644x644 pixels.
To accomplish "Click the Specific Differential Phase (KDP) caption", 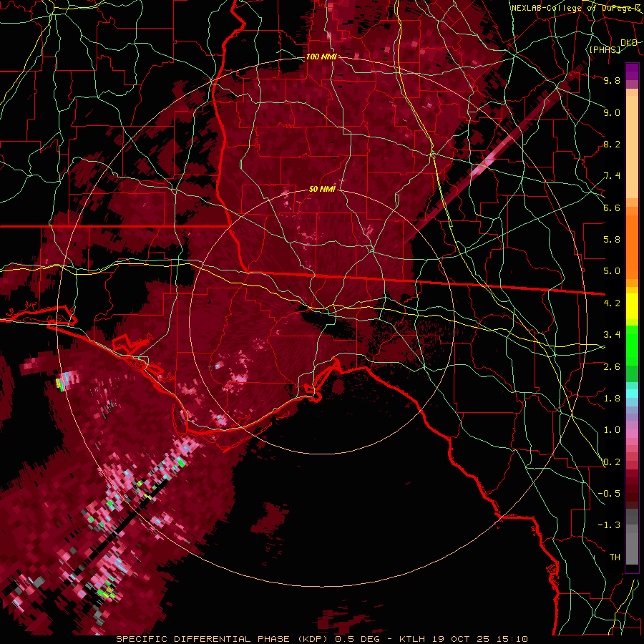I will coord(223,639).
